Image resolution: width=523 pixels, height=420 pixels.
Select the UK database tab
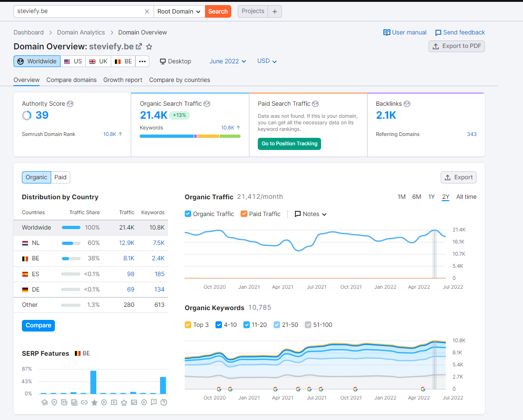coord(98,61)
